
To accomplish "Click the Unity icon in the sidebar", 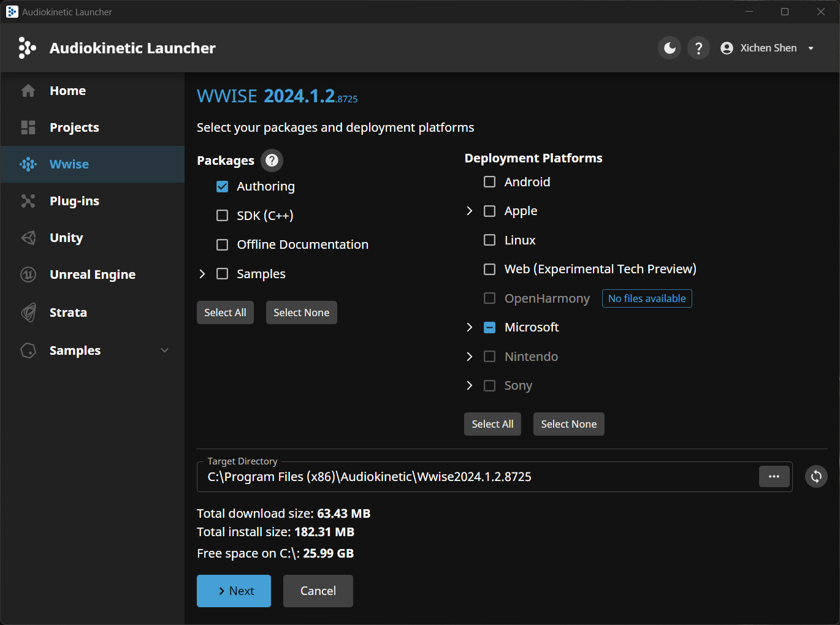I will [x=28, y=238].
